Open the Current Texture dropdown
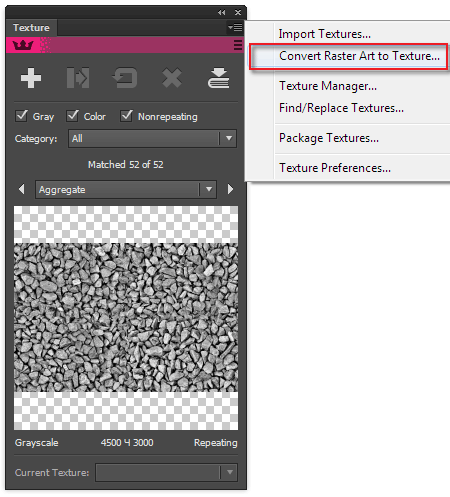The height and width of the screenshot is (497, 450). 166,472
